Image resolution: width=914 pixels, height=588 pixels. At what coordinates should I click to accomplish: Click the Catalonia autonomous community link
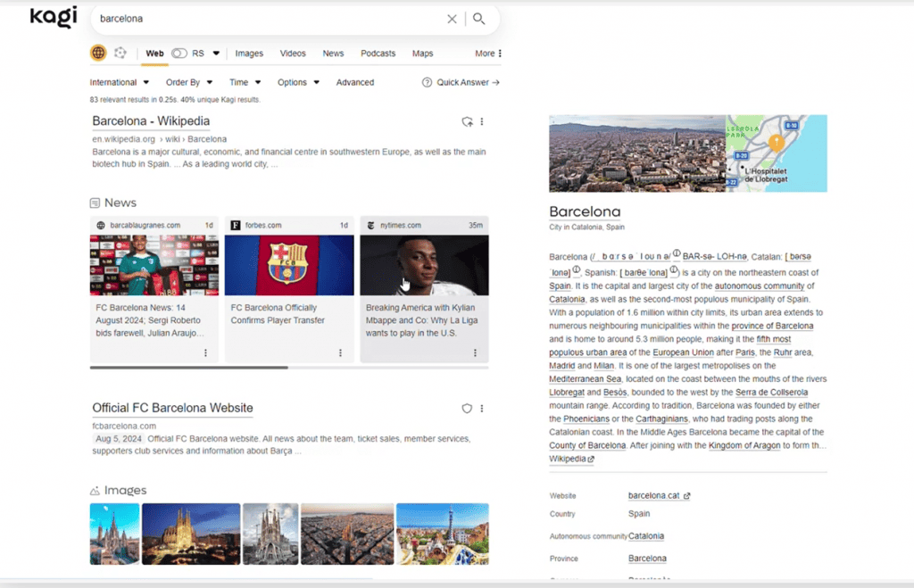pyautogui.click(x=646, y=536)
